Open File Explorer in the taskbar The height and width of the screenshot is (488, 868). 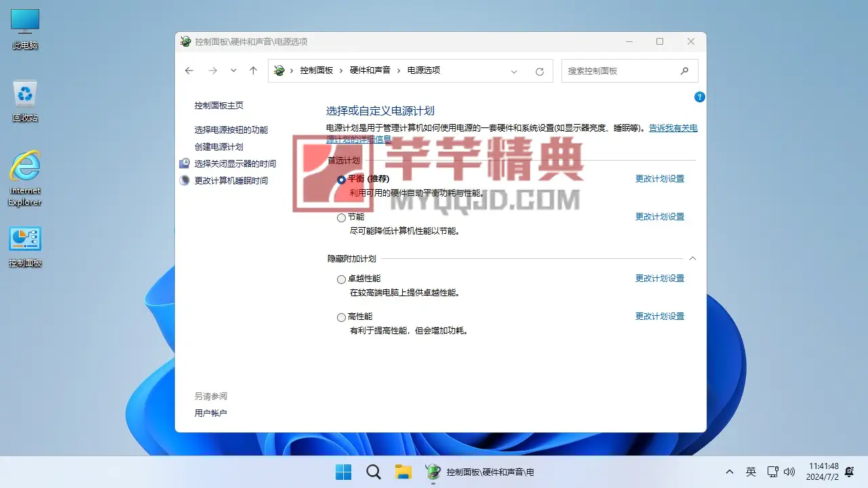coord(403,472)
